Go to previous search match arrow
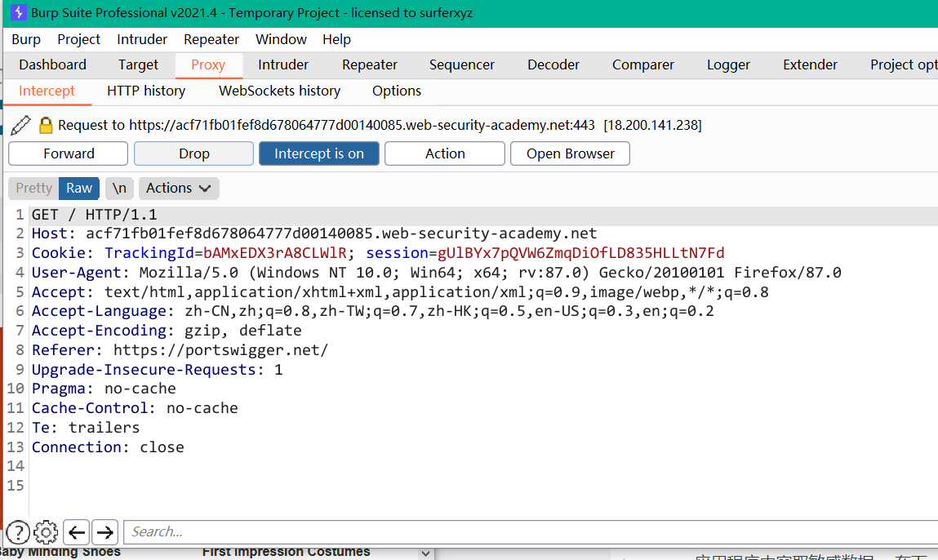Screen dimensions: 938x560 pos(77,532)
